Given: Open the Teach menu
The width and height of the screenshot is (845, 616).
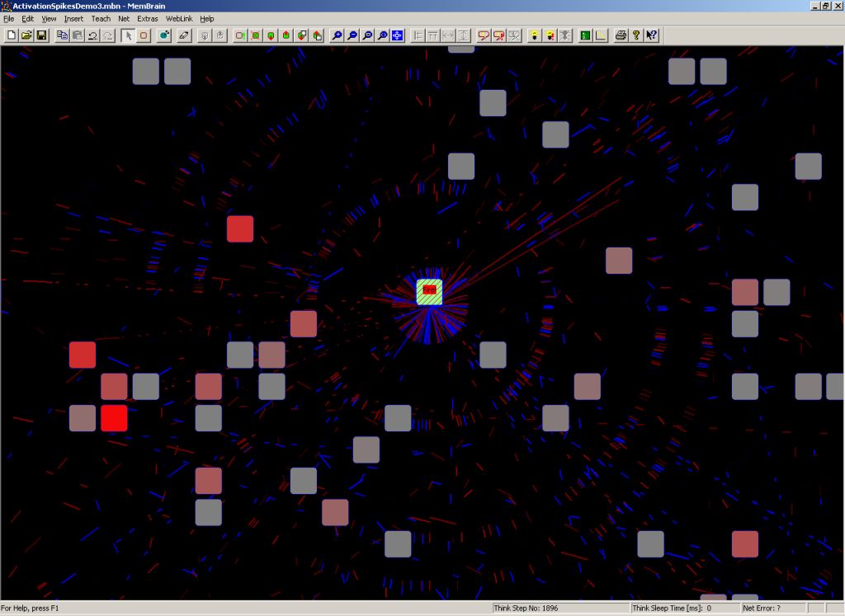Looking at the screenshot, I should (101, 18).
